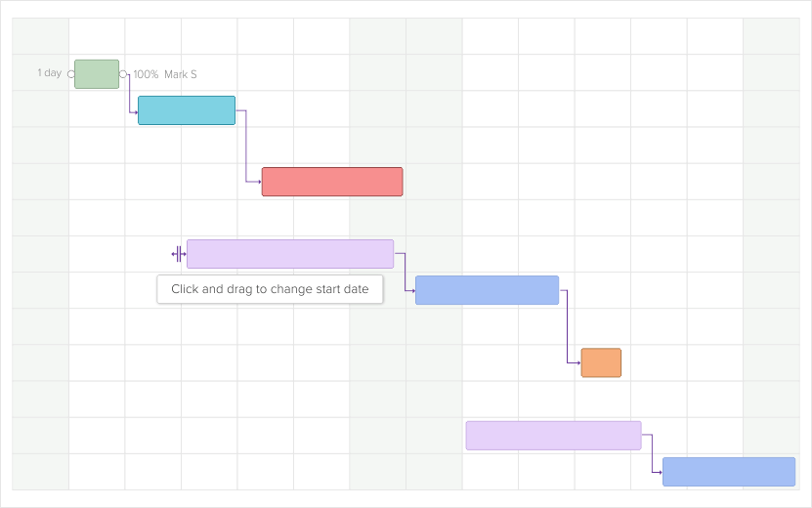Image resolution: width=812 pixels, height=508 pixels.
Task: Click arrowhead entering the orange task bar
Action: coord(578,363)
